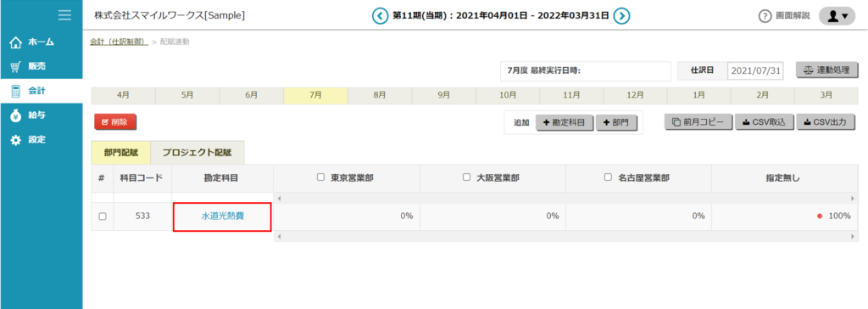The image size is (868, 309).
Task: Open 画面解説 help question icon
Action: [765, 16]
